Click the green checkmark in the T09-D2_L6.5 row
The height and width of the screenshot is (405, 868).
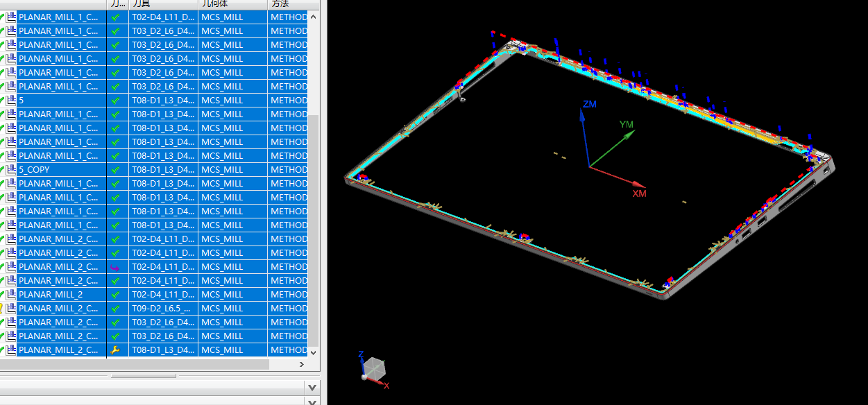click(x=115, y=308)
